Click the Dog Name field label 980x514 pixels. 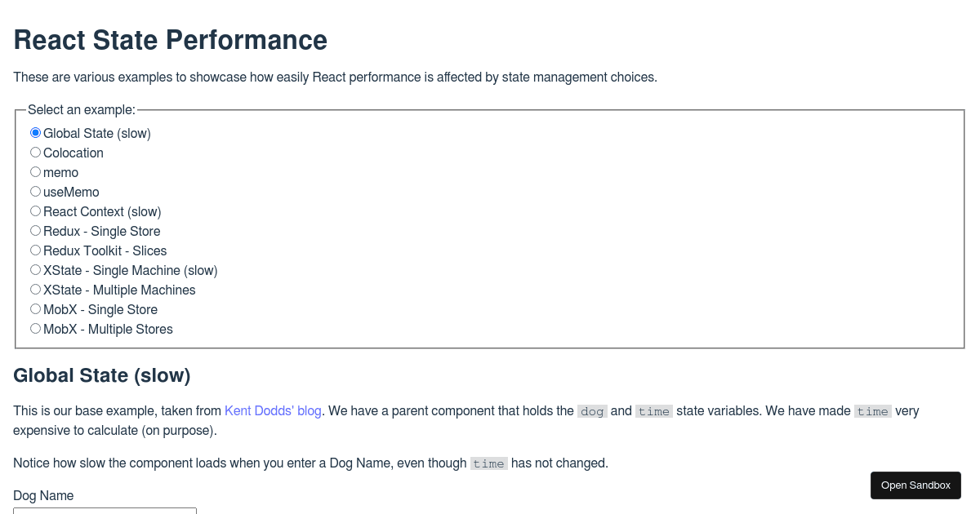42,495
